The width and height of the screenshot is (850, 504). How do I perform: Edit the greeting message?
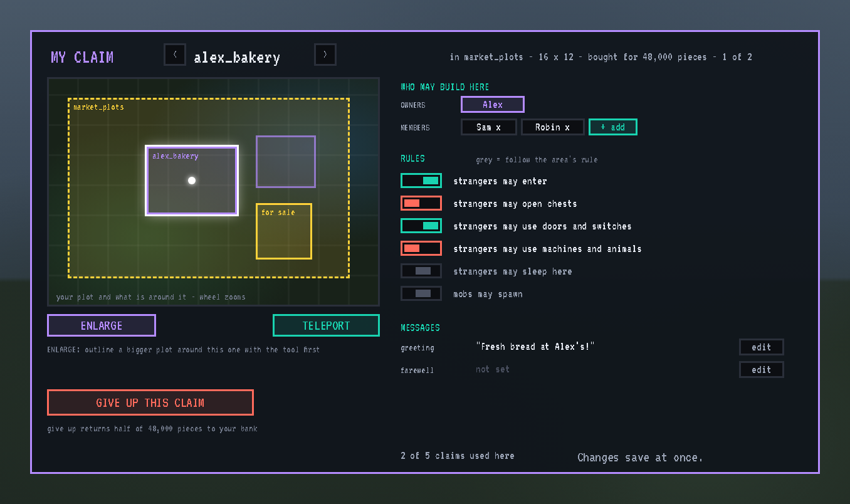point(762,347)
